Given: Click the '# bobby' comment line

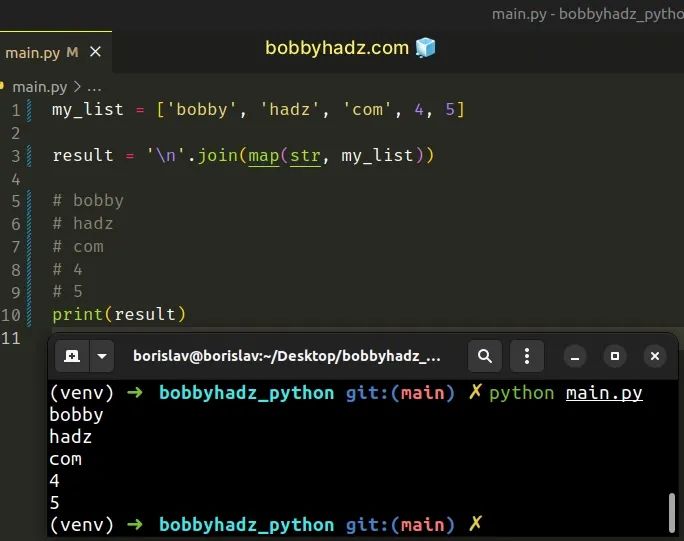Looking at the screenshot, I should click(x=88, y=201).
